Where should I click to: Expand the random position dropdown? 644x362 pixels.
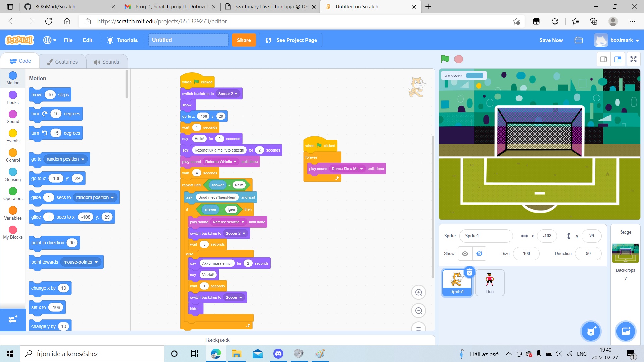[x=65, y=159]
